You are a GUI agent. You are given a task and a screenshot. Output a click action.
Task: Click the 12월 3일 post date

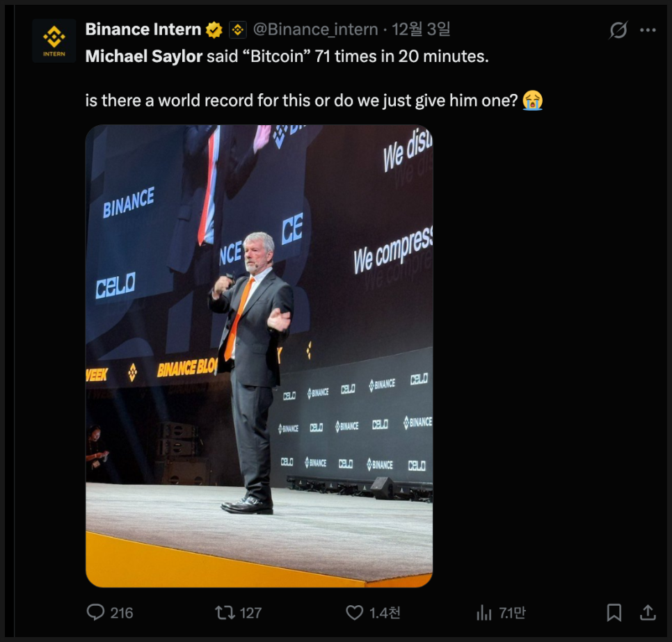pos(422,30)
